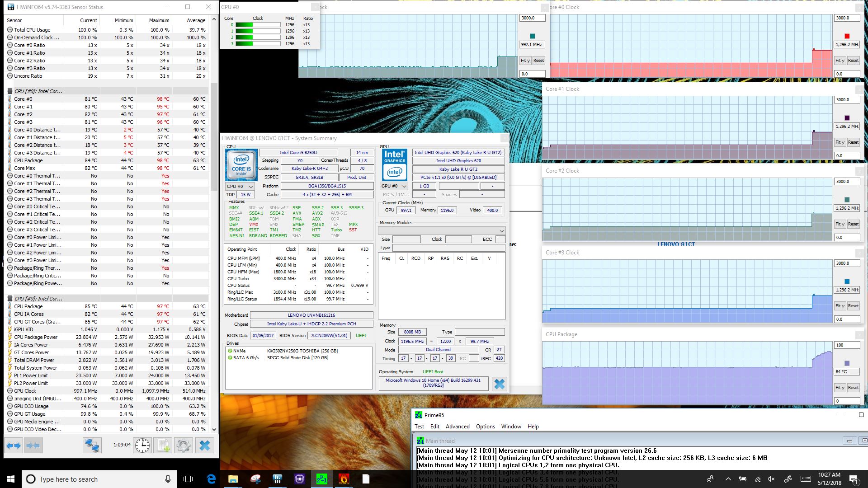
Task: Click Fit y in CPU Package graph
Action: pyautogui.click(x=840, y=388)
